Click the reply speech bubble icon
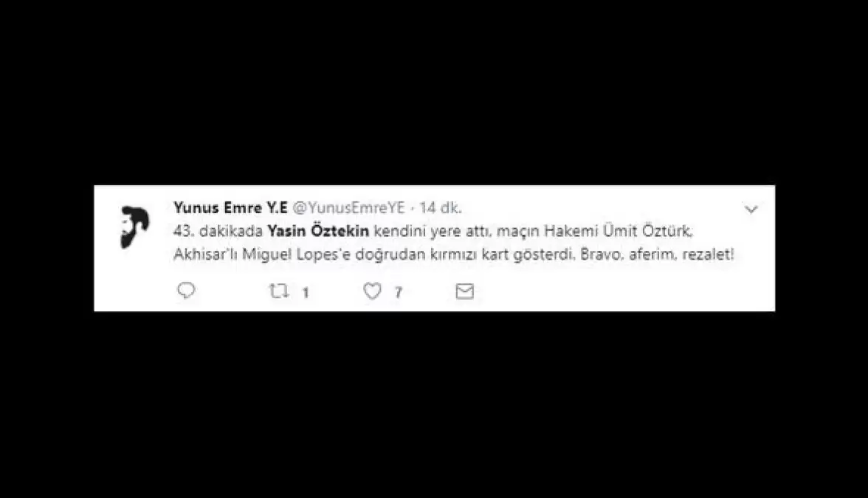This screenshot has width=868, height=498. pos(186,290)
